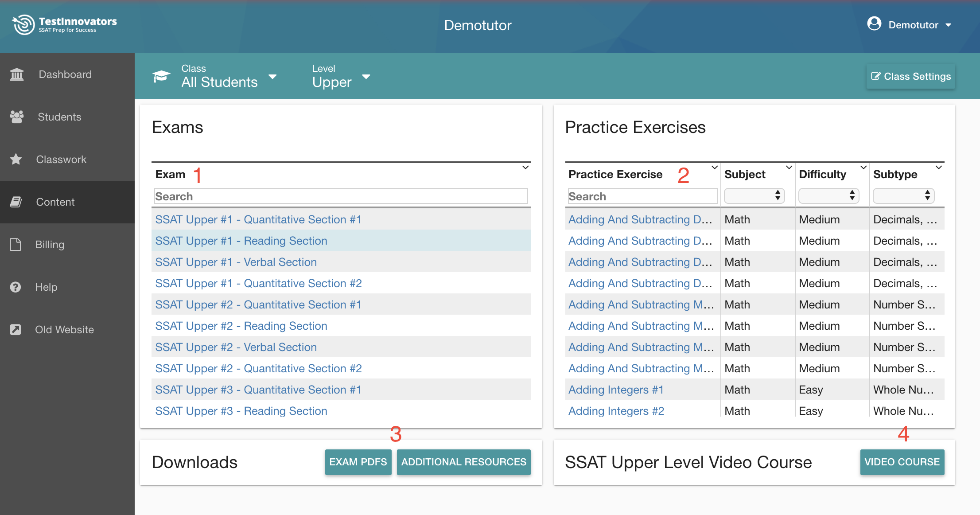This screenshot has height=515, width=980.
Task: Click the Old Website external link icon
Action: [x=16, y=329]
